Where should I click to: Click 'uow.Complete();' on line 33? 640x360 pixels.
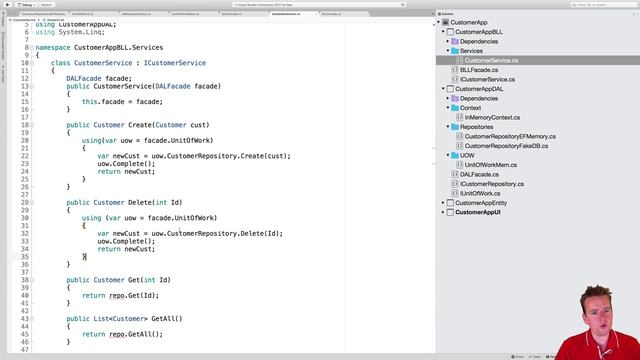[126, 241]
